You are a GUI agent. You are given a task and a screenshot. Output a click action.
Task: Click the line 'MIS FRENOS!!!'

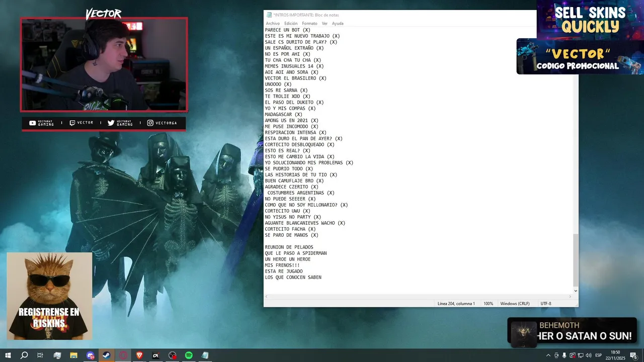pos(282,265)
